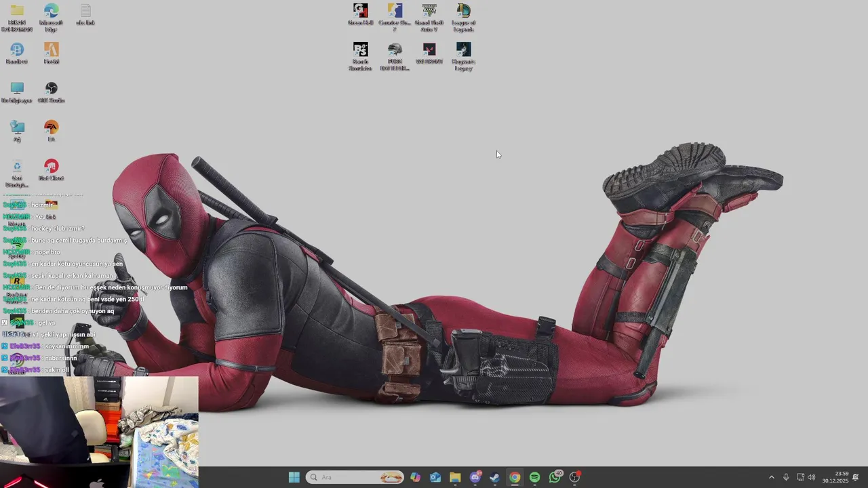Click the taskbar Ara search box

[x=355, y=477]
